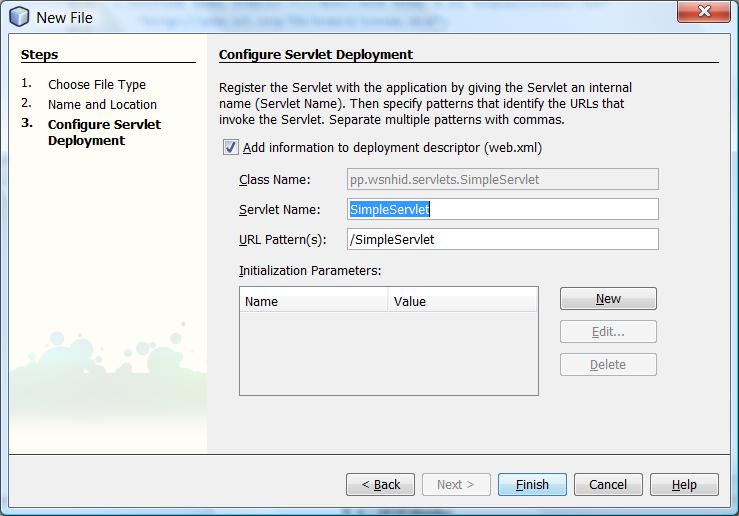The height and width of the screenshot is (516, 739).
Task: Click the URL Pattern(s) input field
Action: (x=502, y=239)
